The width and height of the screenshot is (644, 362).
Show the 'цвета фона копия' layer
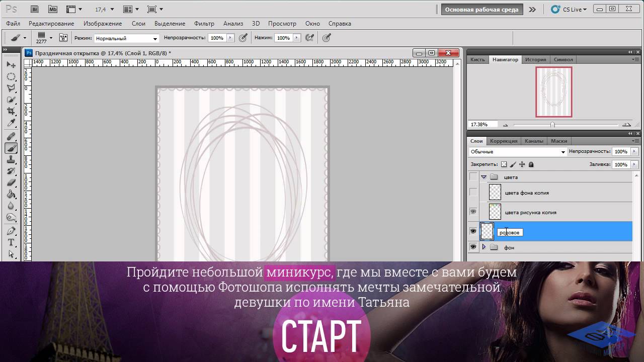point(473,192)
